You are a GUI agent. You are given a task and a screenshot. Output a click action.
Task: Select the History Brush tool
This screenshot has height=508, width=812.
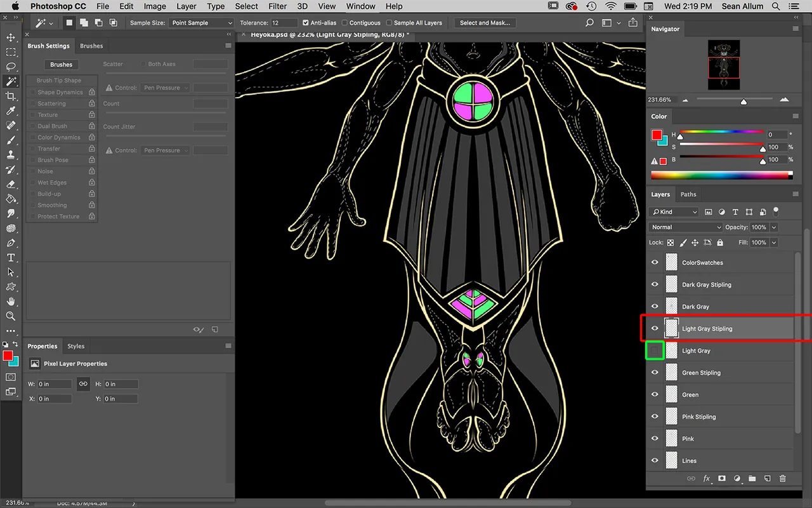11,170
